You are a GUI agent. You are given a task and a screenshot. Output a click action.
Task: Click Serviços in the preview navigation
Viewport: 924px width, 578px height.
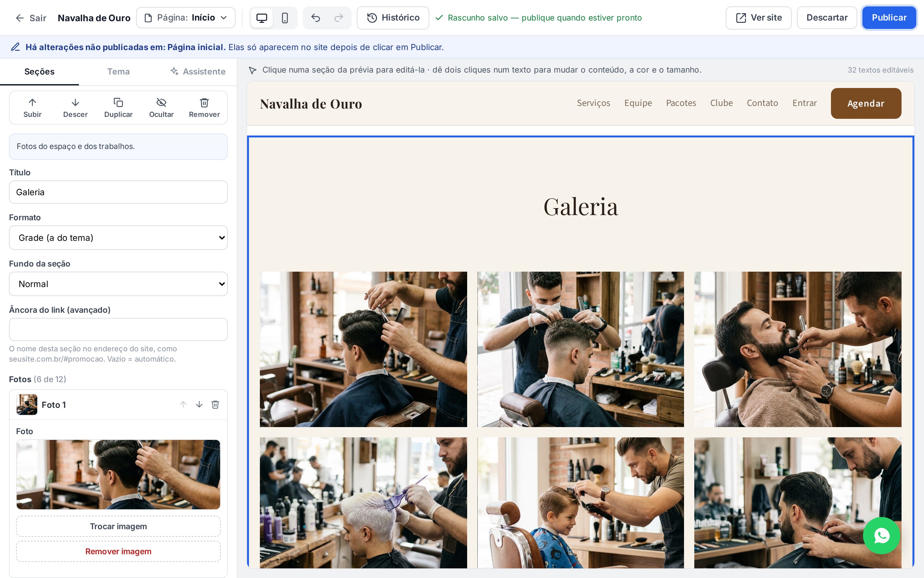pos(593,103)
